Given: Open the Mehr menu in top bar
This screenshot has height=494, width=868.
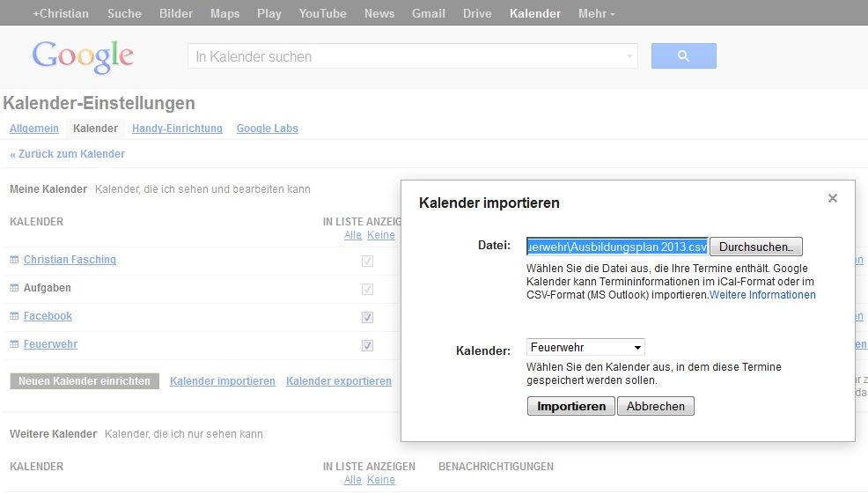Looking at the screenshot, I should tap(596, 13).
